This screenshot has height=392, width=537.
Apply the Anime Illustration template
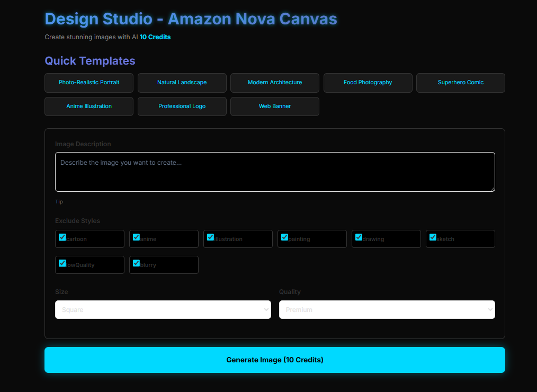click(x=88, y=106)
